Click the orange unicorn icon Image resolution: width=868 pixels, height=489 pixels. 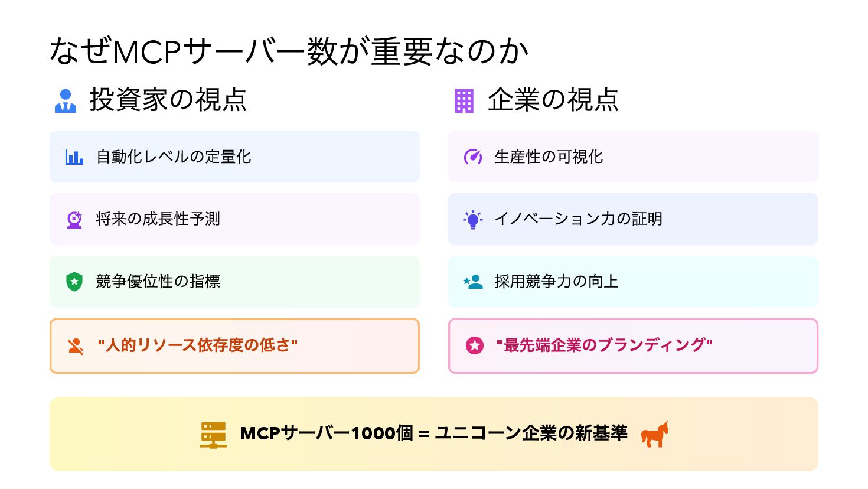[x=655, y=434]
